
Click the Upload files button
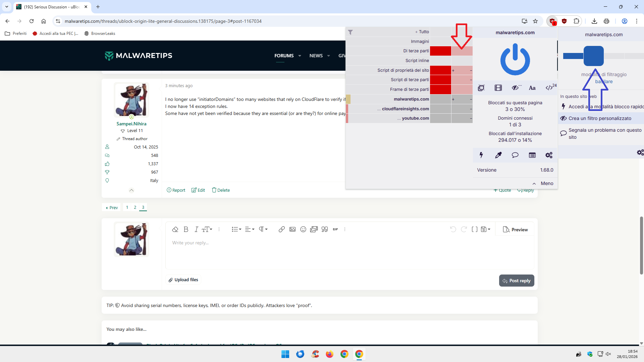[x=183, y=280]
